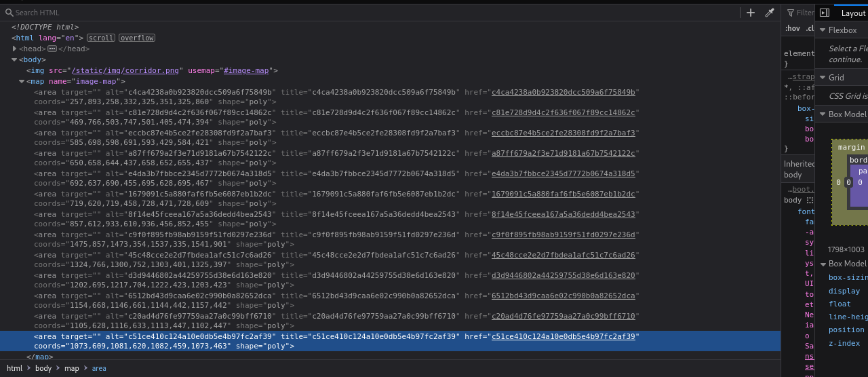Click html in the breadcrumb bar
Image resolution: width=868 pixels, height=377 pixels.
(14, 368)
